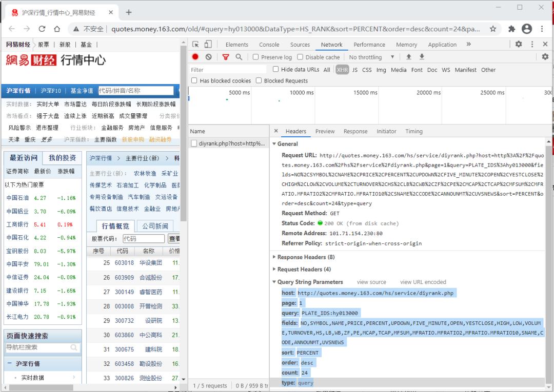
Task: Click the webpage horizontal scrollbar
Action: (42, 387)
